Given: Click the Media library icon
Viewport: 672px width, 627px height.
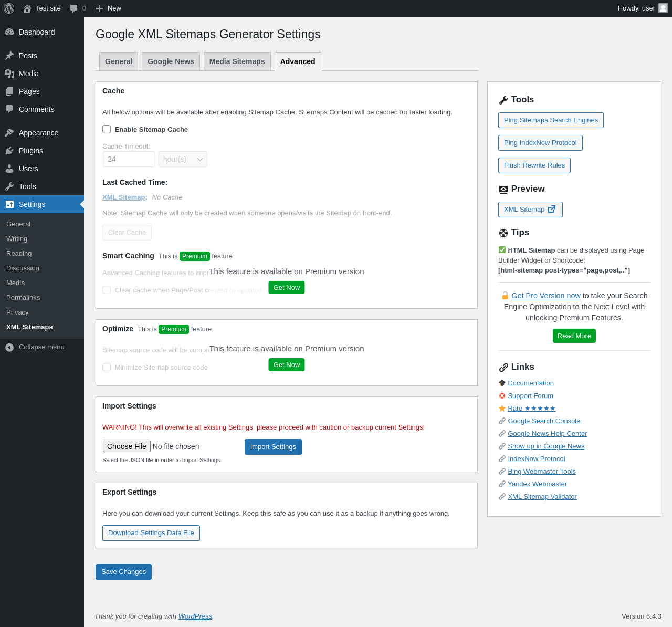Looking at the screenshot, I should pyautogui.click(x=9, y=74).
